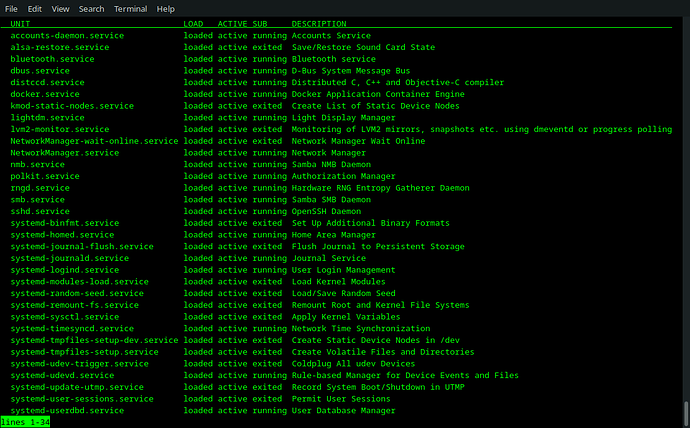Click 'Light Display Manager' description
This screenshot has width=690, height=428.
click(x=343, y=117)
